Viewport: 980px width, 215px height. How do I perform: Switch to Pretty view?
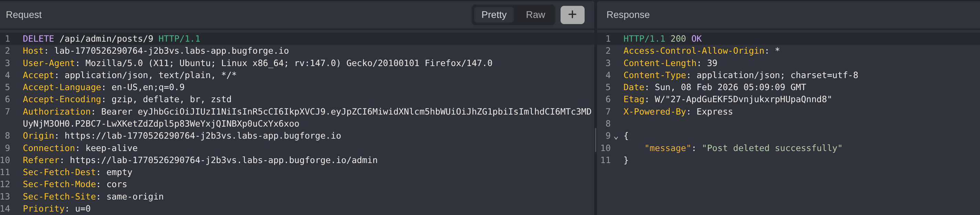[x=493, y=15]
